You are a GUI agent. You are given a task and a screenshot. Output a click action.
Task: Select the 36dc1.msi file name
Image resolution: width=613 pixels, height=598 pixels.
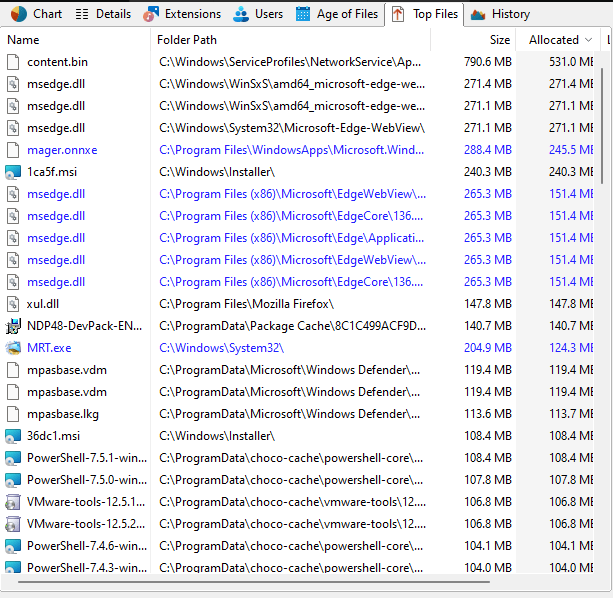click(x=54, y=436)
